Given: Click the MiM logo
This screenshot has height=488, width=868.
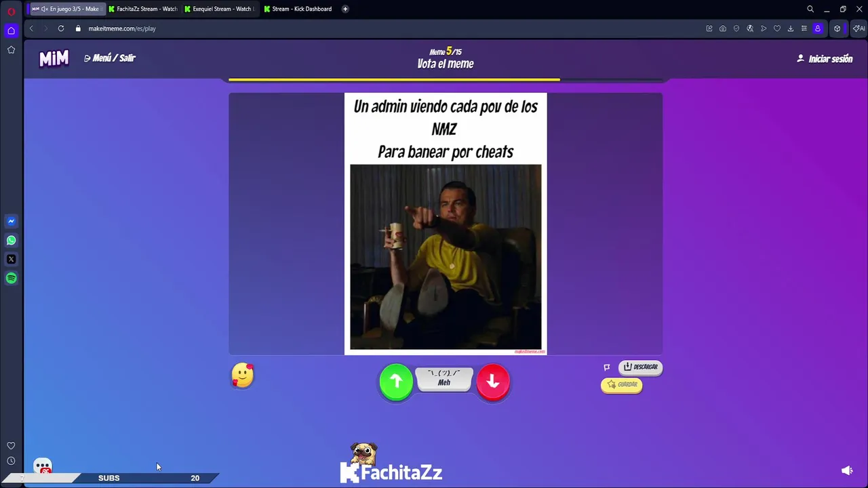Looking at the screenshot, I should tap(54, 58).
